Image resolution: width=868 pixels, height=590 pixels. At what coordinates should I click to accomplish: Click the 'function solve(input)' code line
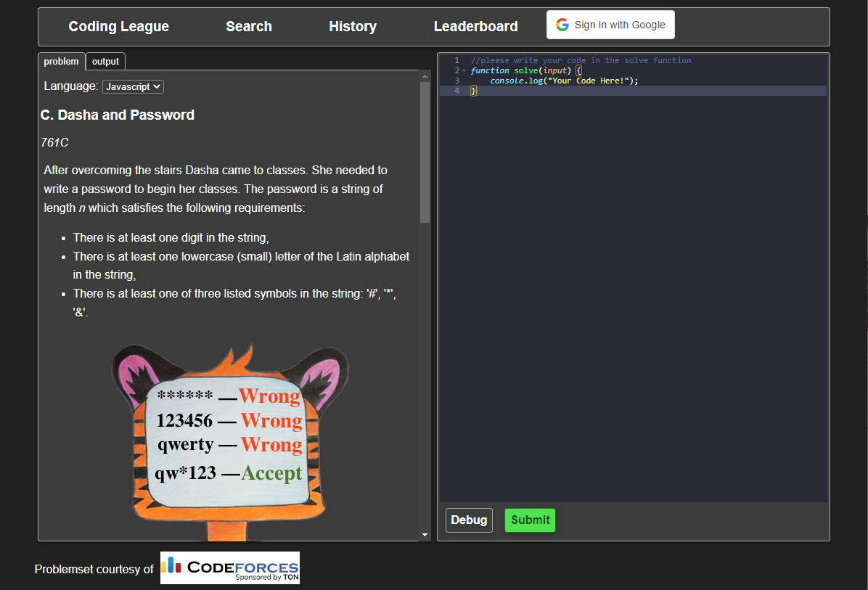pyautogui.click(x=526, y=71)
